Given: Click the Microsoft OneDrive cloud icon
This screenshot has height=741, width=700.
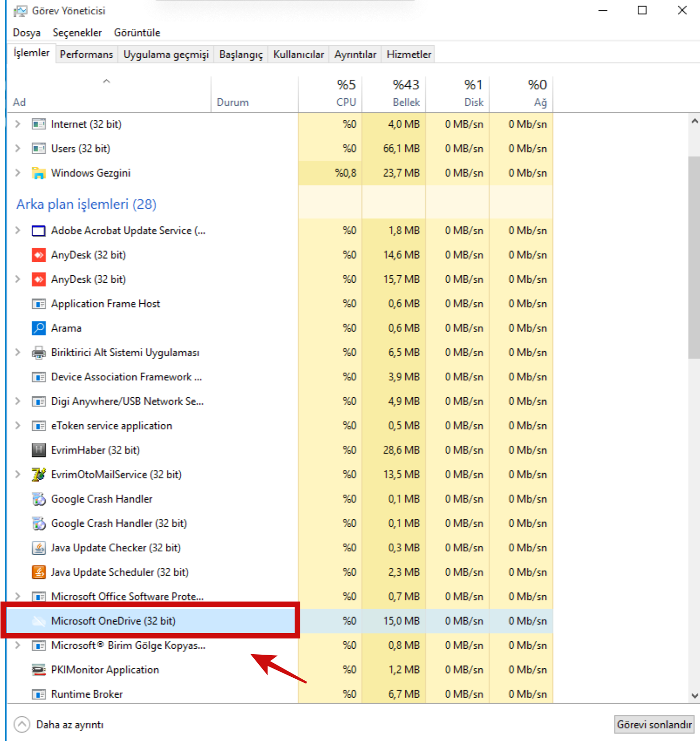Looking at the screenshot, I should [x=39, y=621].
